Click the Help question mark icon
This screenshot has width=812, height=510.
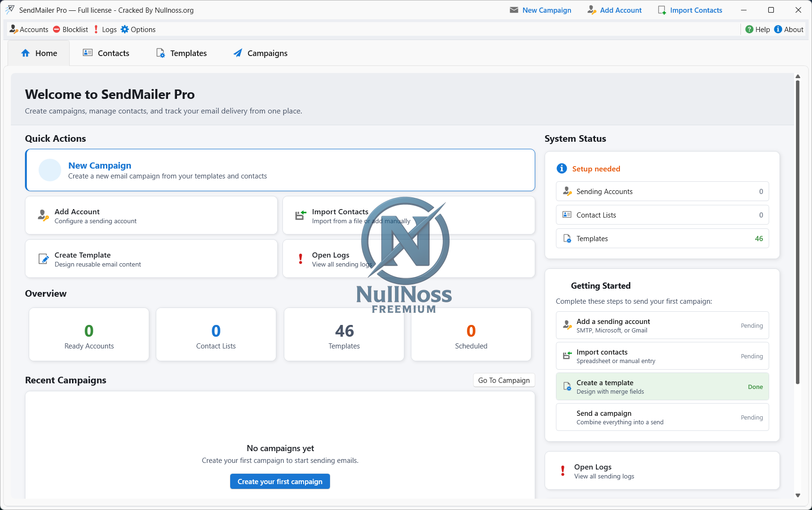pos(749,29)
